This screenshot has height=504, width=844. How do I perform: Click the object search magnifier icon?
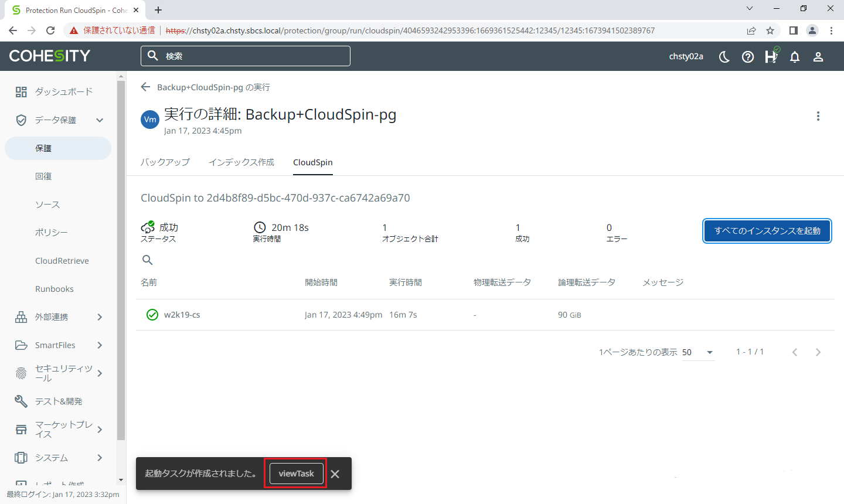pos(148,260)
